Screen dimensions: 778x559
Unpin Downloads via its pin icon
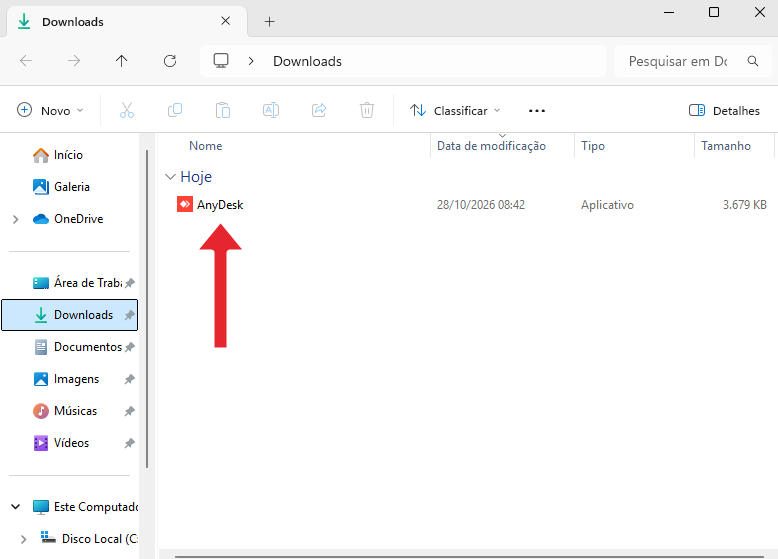(130, 315)
